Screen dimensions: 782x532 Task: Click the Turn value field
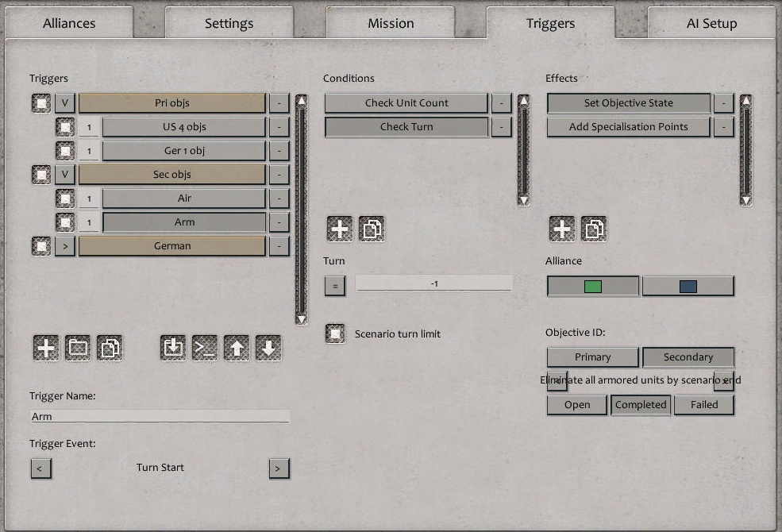[x=434, y=283]
